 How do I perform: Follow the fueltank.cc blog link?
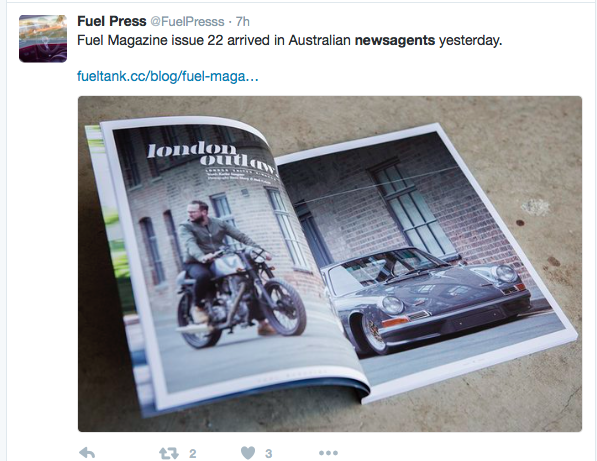[168, 76]
